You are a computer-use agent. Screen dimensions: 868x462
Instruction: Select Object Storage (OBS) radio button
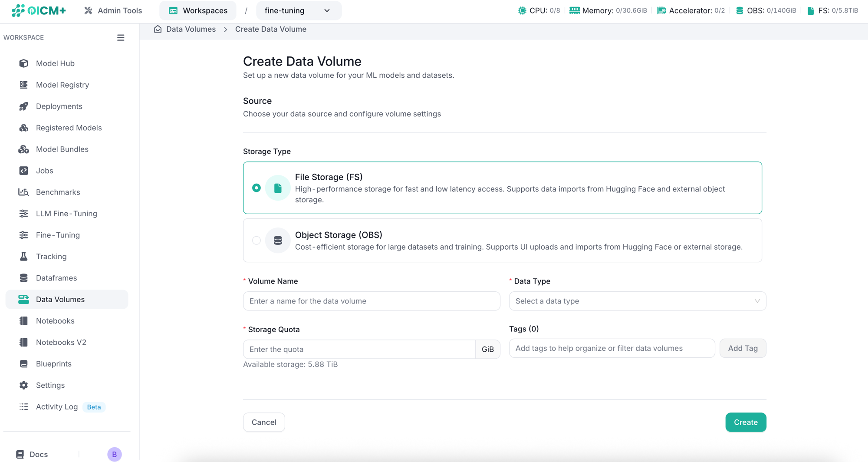(x=256, y=240)
